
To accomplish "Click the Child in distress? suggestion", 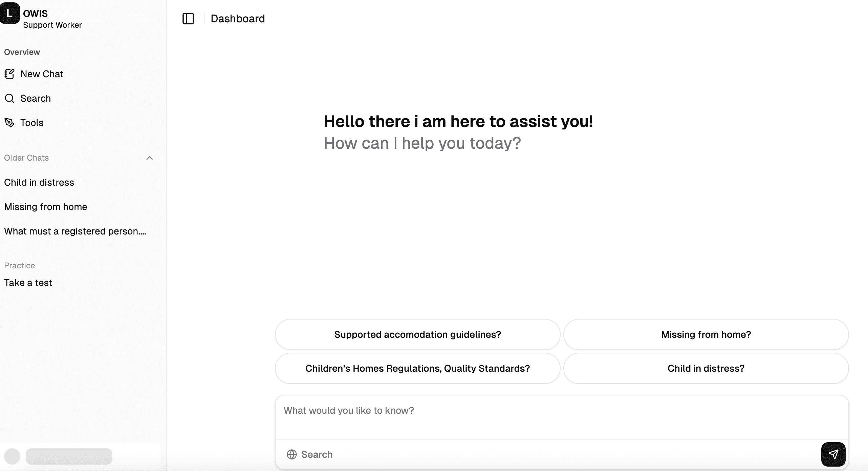I will (x=706, y=368).
